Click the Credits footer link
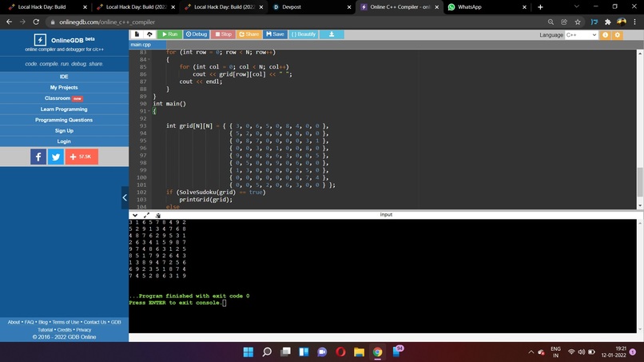 (x=65, y=330)
